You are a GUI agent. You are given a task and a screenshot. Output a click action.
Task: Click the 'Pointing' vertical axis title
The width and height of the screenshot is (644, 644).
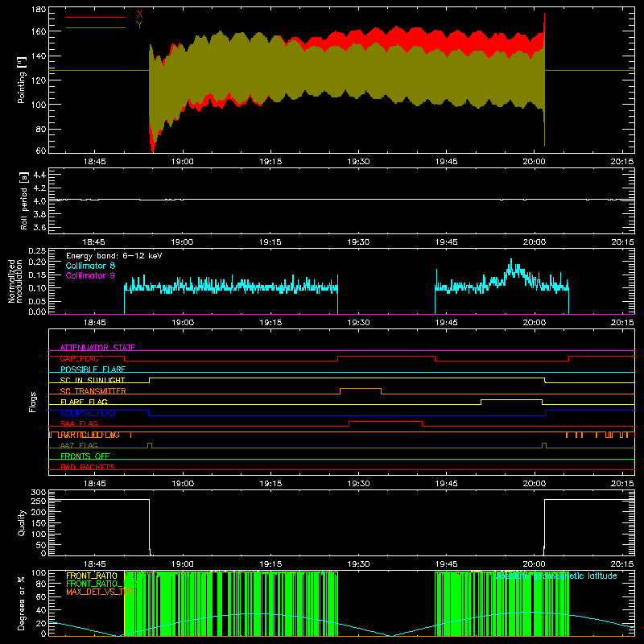22,80
